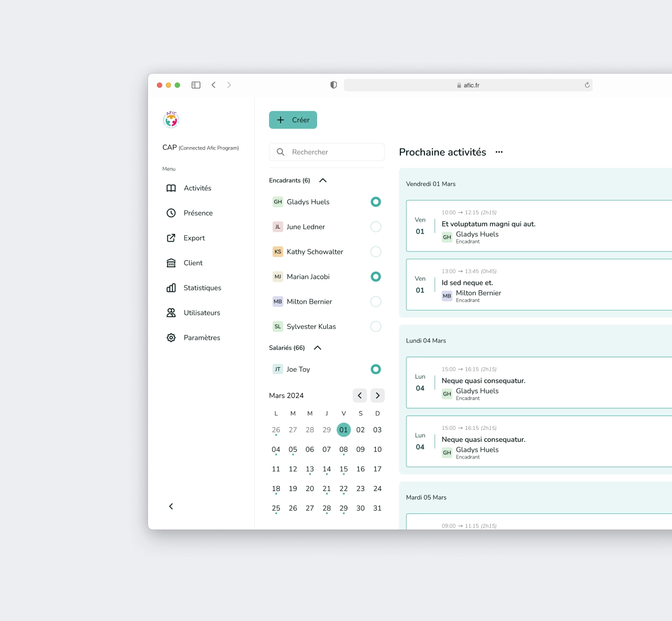Screen dimensions: 672x621
Task: Collapse the Salariés (66) section
Action: (317, 347)
